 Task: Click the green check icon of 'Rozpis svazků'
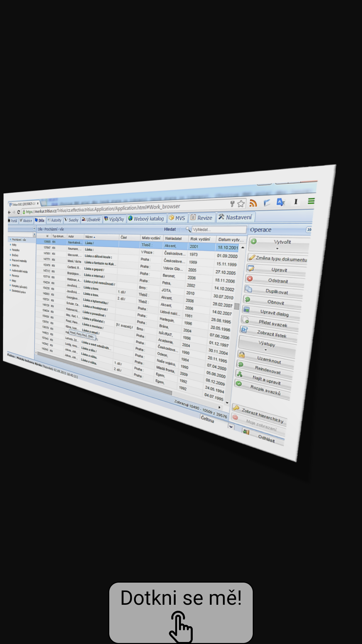coord(238,383)
